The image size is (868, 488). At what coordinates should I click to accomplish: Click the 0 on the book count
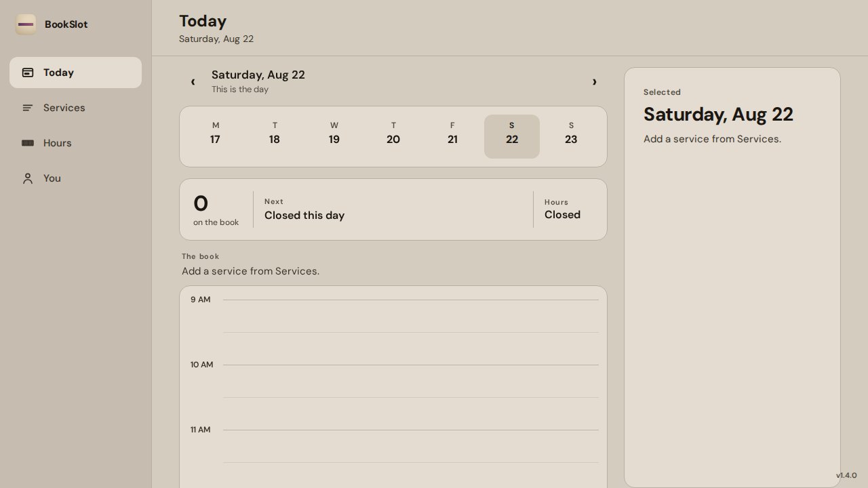201,203
